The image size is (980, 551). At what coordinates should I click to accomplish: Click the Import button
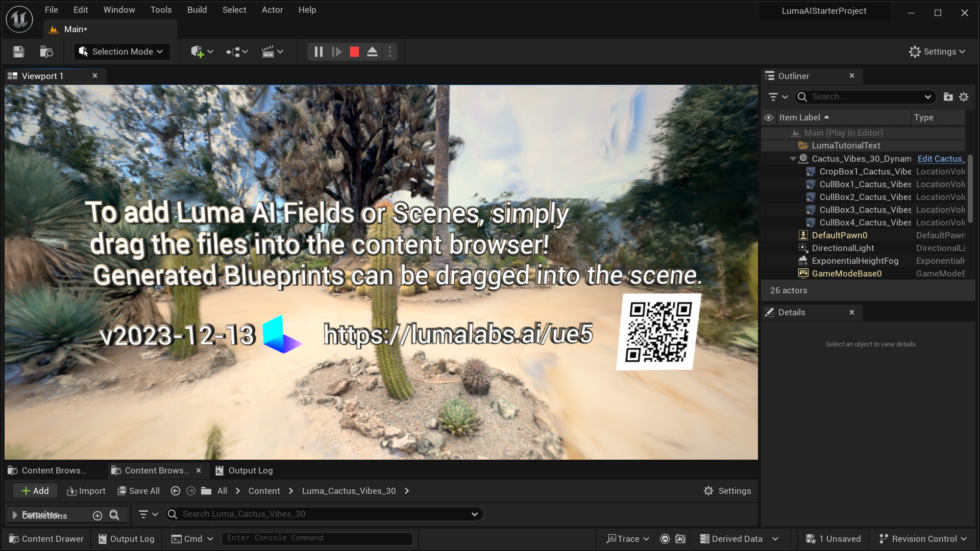(x=86, y=491)
